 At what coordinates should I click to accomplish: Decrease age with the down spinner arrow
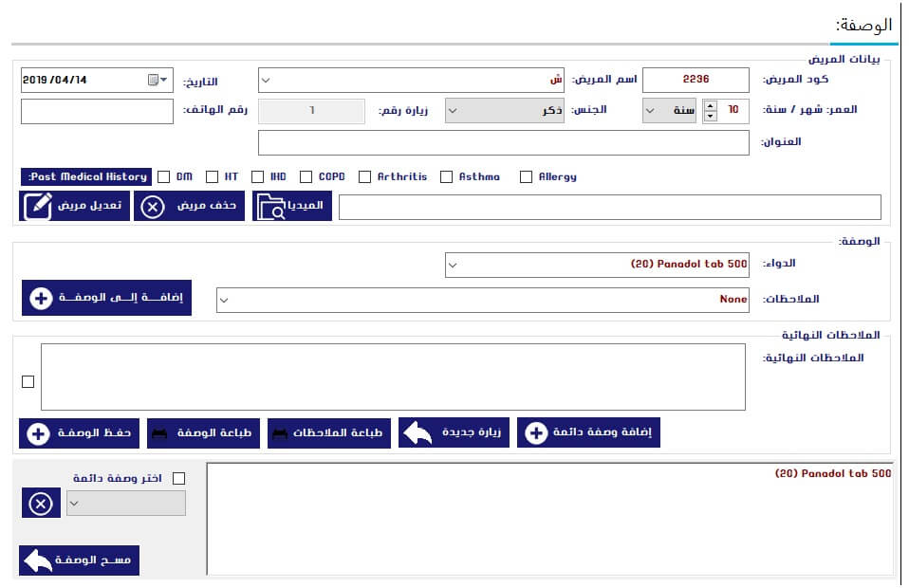click(x=710, y=117)
